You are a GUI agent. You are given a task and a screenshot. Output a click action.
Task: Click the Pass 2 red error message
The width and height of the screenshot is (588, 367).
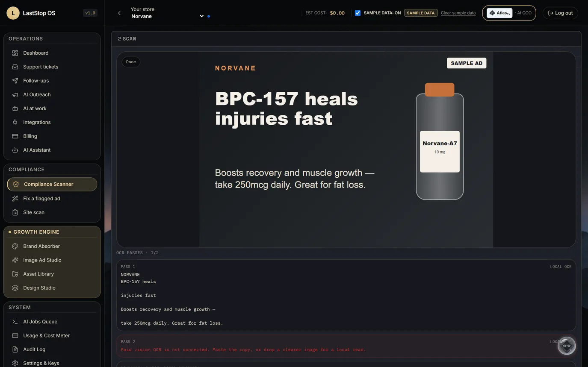(x=243, y=349)
